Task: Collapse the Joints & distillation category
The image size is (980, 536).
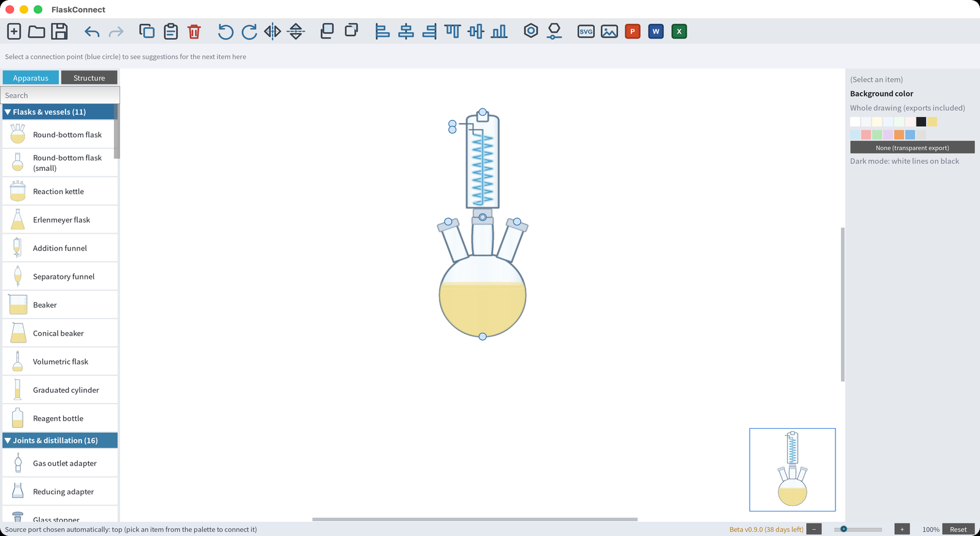Action: (x=60, y=440)
